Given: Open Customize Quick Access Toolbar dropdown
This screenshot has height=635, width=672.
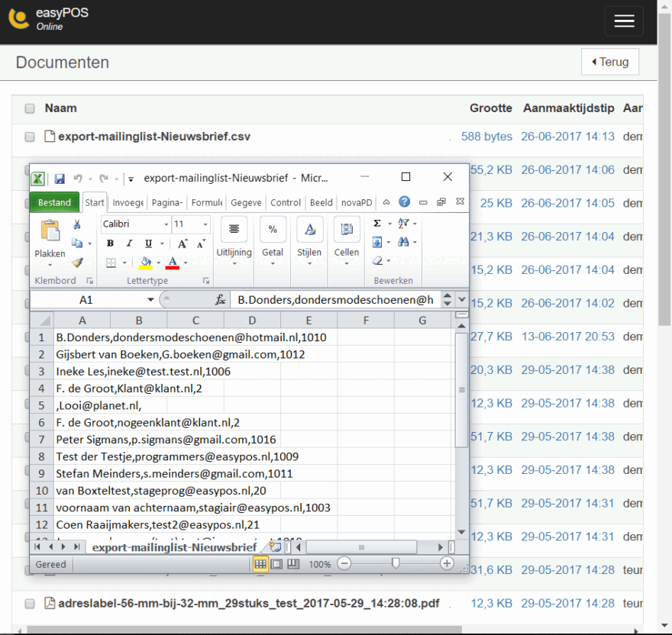Looking at the screenshot, I should [x=131, y=179].
